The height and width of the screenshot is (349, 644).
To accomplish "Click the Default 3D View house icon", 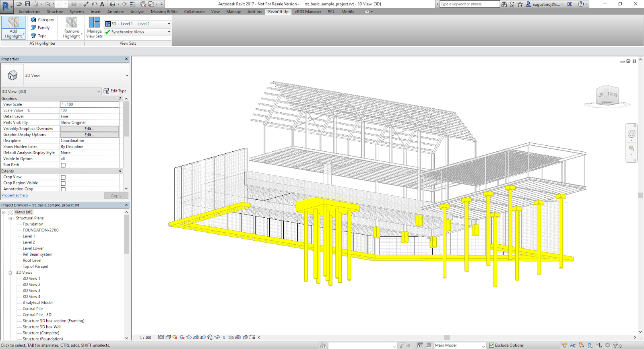I will pyautogui.click(x=112, y=4).
